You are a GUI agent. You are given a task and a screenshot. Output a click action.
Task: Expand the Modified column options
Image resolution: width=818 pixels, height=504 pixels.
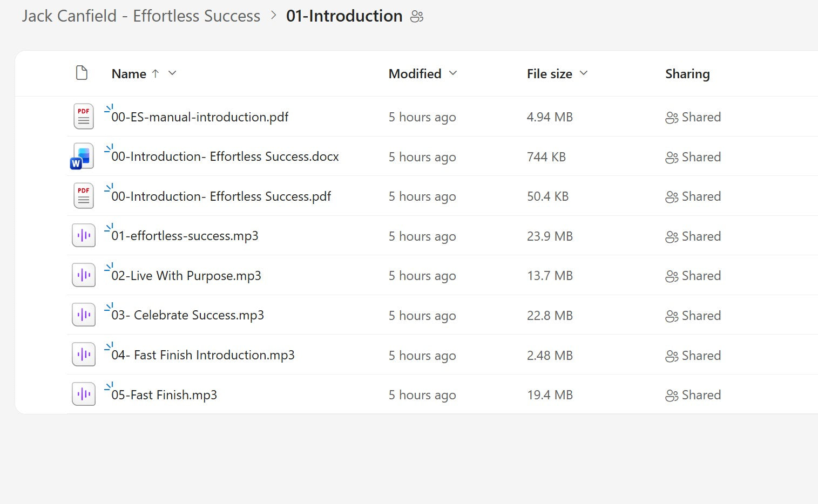(x=453, y=73)
